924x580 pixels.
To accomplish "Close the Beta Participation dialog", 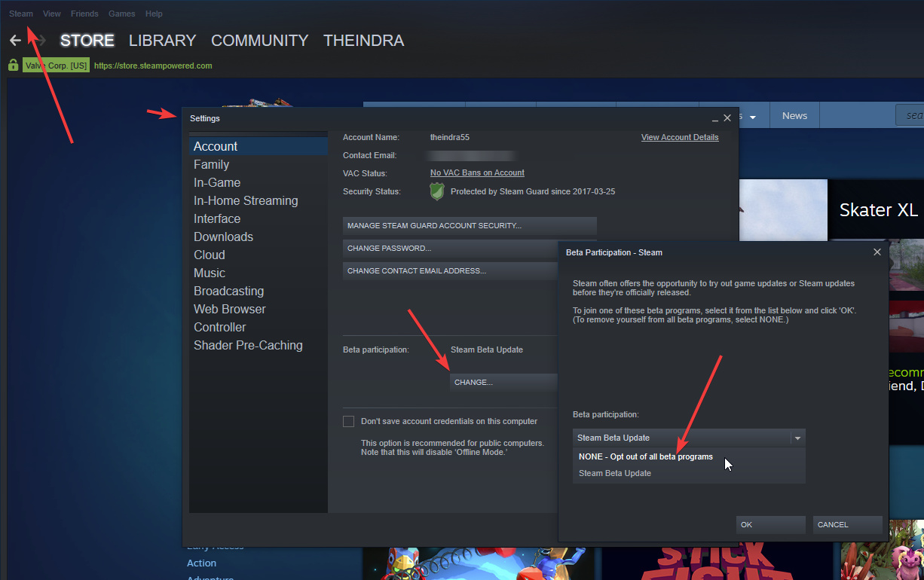I will coord(877,252).
